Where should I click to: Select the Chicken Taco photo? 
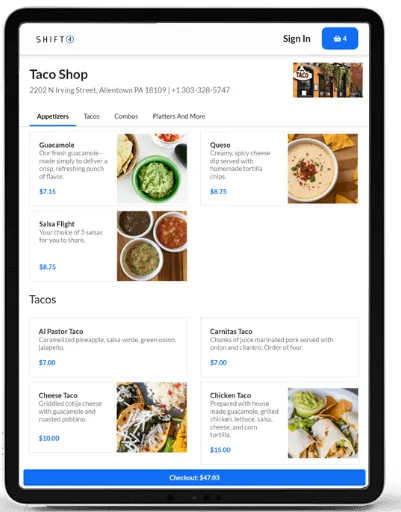pos(323,423)
